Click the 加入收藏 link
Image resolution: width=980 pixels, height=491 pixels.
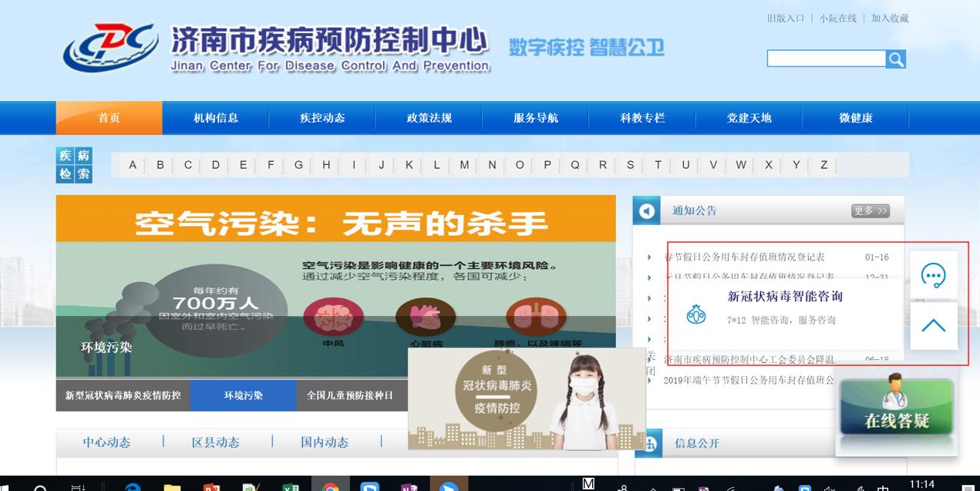(889, 18)
